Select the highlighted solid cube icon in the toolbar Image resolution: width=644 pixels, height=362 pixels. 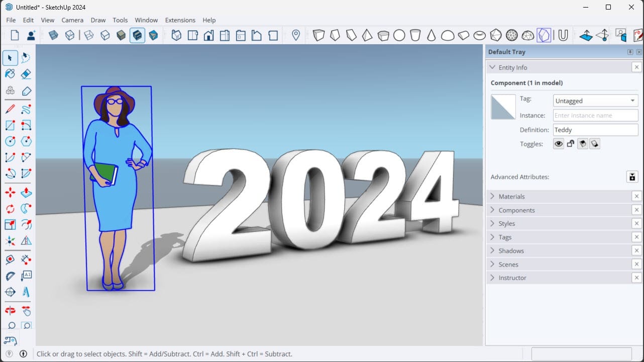(x=137, y=35)
